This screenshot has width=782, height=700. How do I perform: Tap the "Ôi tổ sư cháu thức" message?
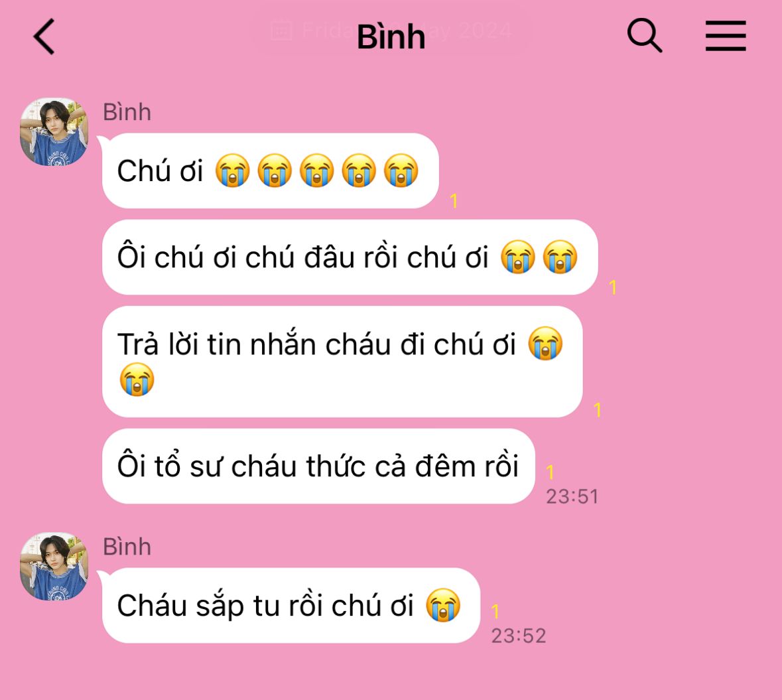[x=318, y=466]
